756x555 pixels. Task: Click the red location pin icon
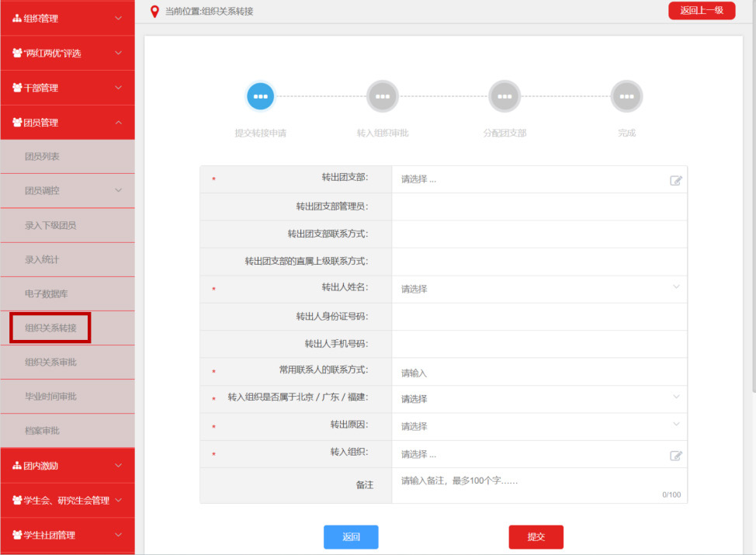click(154, 12)
